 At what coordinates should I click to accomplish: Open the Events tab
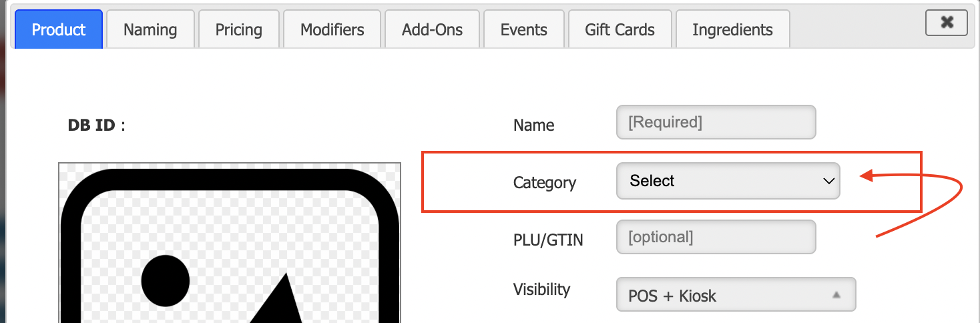pyautogui.click(x=523, y=29)
